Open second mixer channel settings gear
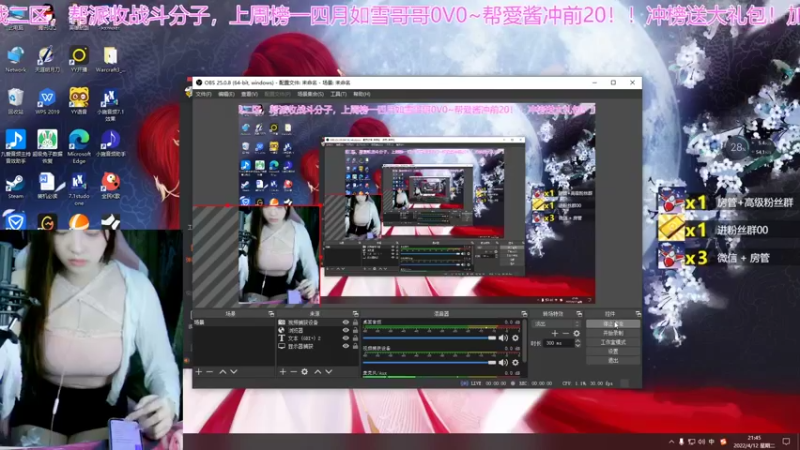800x450 pixels. coord(515,362)
